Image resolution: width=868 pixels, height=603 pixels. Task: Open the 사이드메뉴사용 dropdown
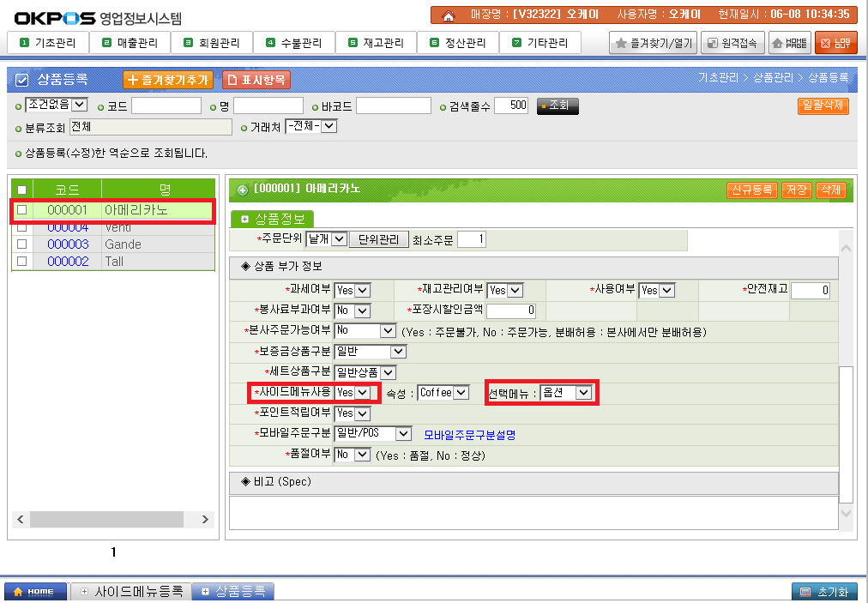tap(353, 392)
